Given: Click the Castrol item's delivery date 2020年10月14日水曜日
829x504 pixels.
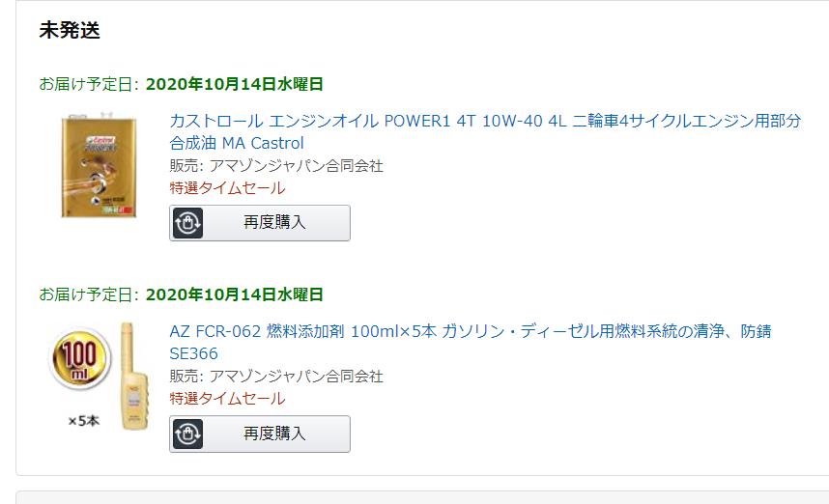Looking at the screenshot, I should 234,84.
